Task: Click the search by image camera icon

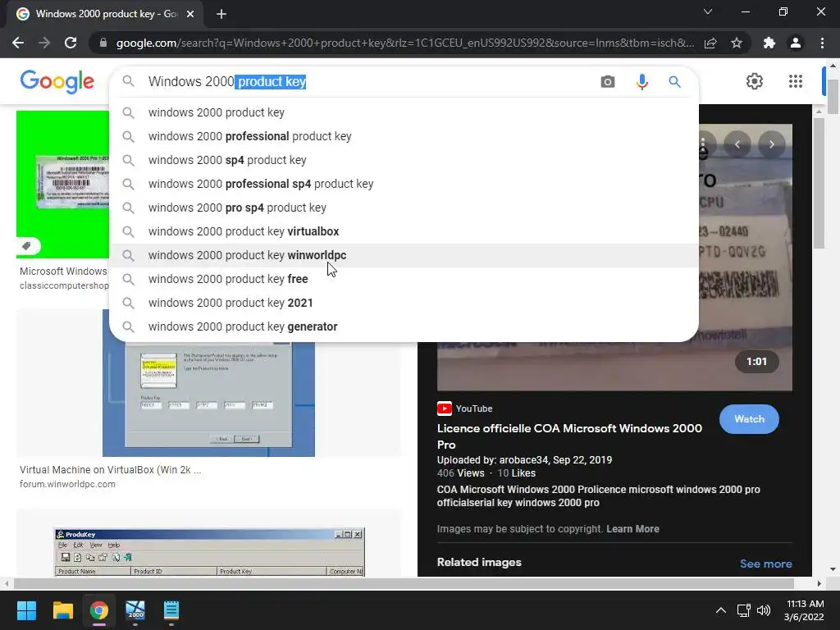Action: 608,81
